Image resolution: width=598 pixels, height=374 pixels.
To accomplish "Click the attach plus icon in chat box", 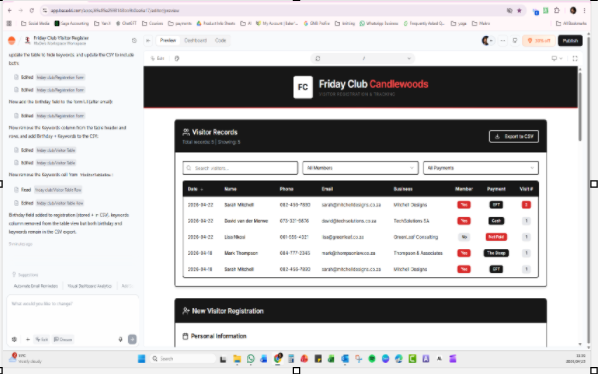I will (x=27, y=339).
